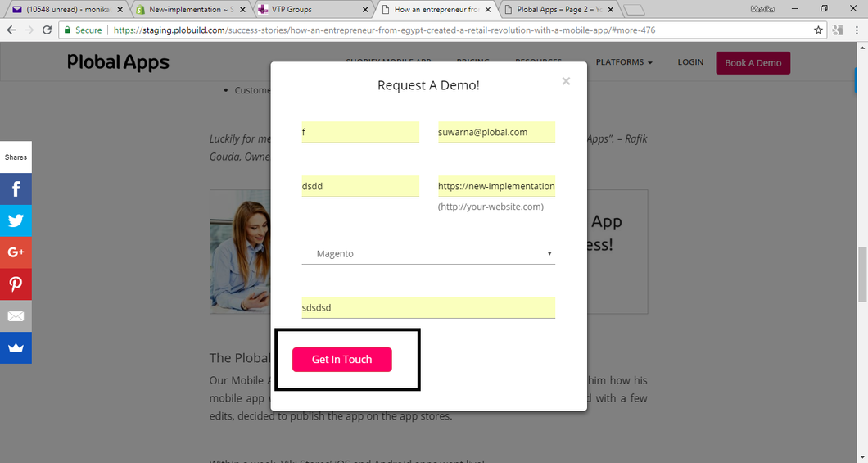The height and width of the screenshot is (463, 868).
Task: Bookmark this page with star icon
Action: tap(818, 30)
